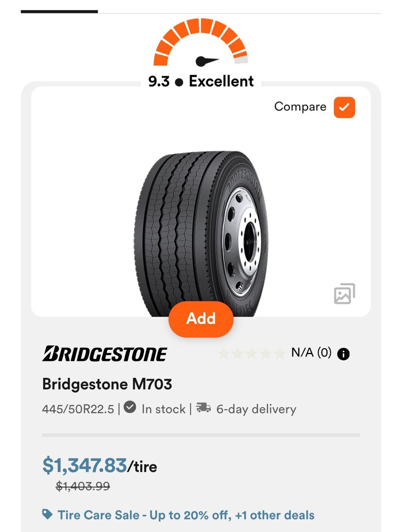
Task: Click the $1,347.83 per tire price
Action: pyautogui.click(x=100, y=466)
